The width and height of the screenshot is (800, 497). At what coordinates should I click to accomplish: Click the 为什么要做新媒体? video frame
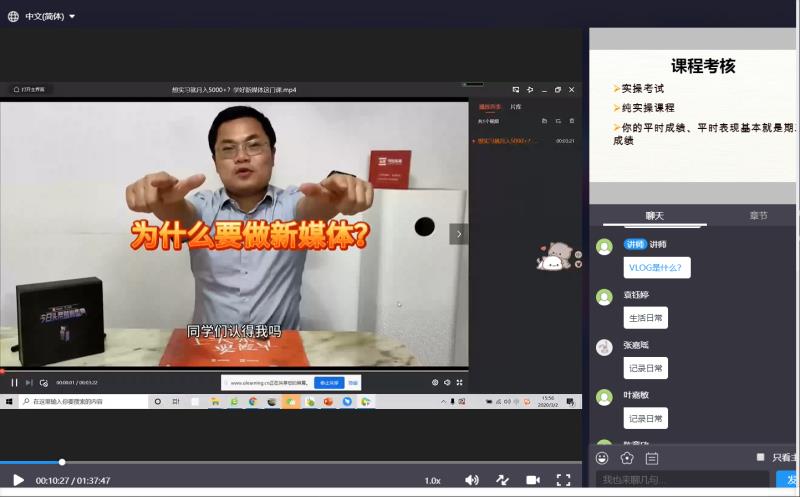click(x=234, y=234)
